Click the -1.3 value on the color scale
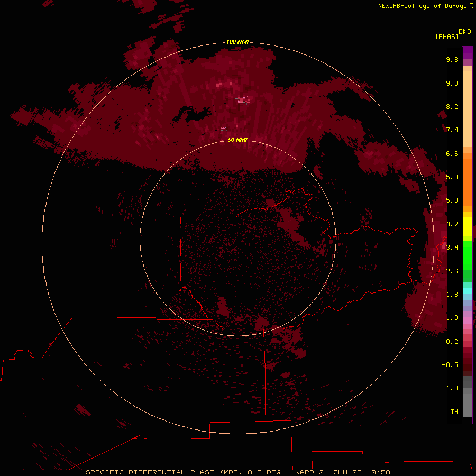The height and width of the screenshot is (476, 476). coord(450,388)
